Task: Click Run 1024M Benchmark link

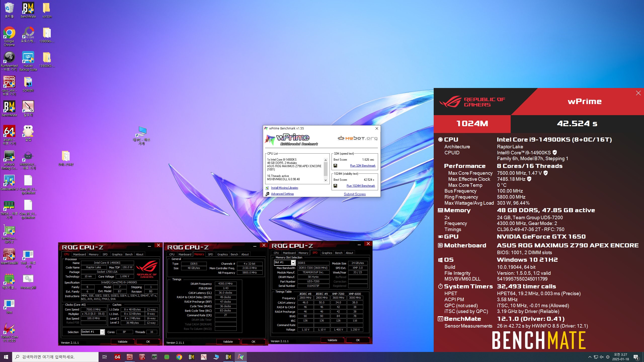Action: (x=361, y=186)
